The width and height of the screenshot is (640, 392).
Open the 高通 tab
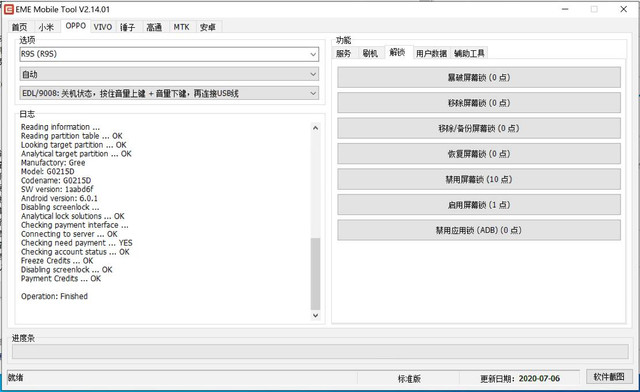tap(154, 27)
